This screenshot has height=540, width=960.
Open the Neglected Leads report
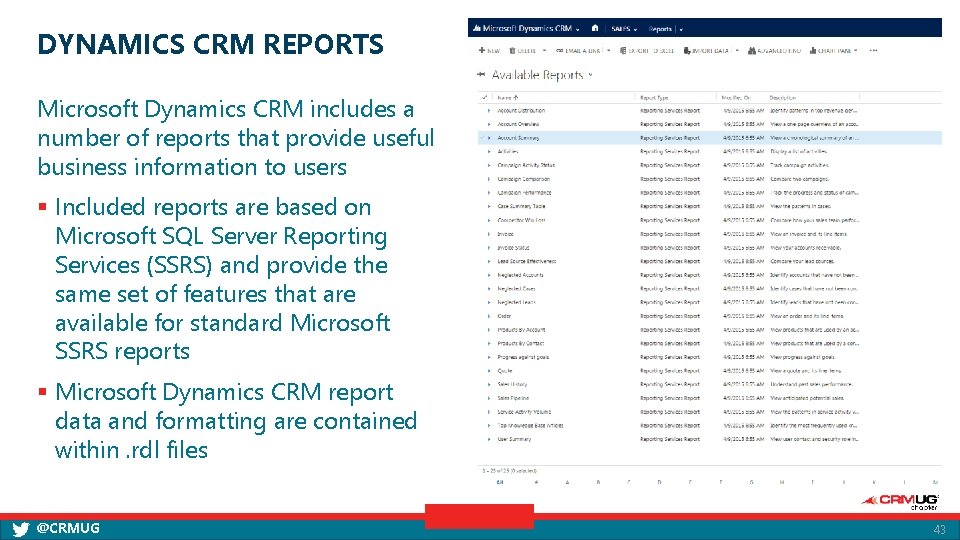pos(516,302)
